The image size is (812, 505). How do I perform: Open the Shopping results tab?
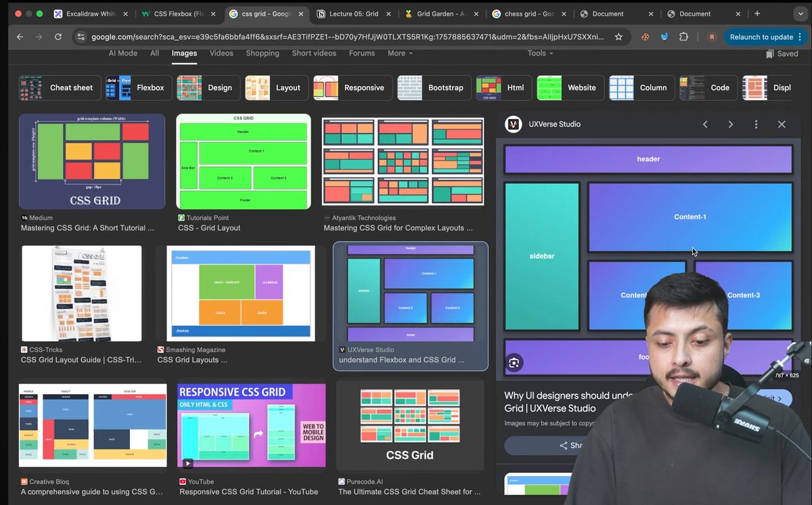coord(263,53)
